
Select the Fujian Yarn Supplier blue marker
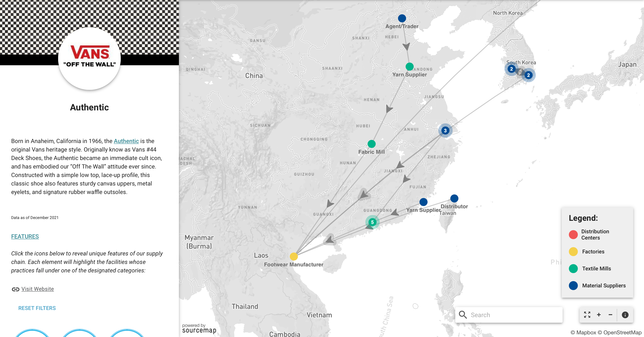423,202
